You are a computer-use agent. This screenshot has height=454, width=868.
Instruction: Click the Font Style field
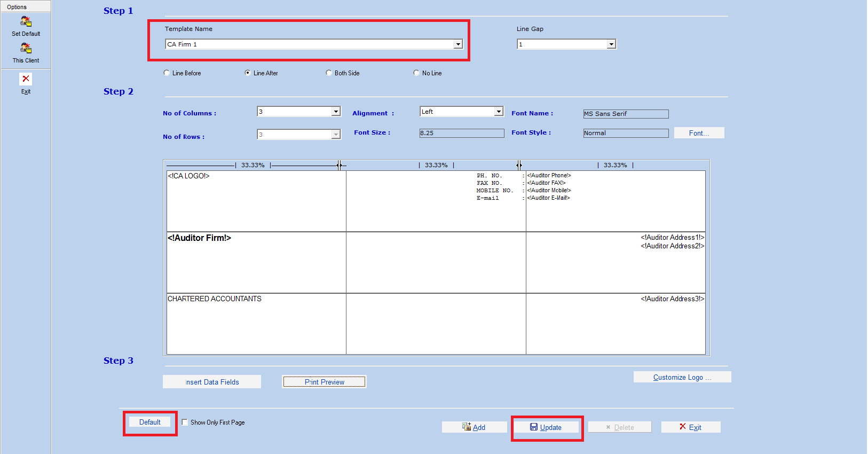[626, 133]
